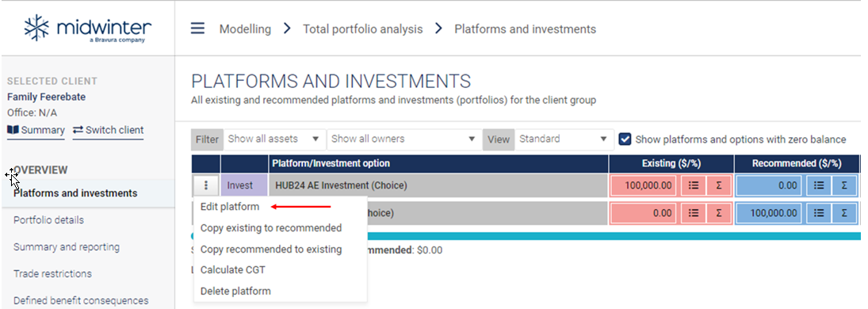Viewport: 868px width, 309px height.
Task: Open existing holdings list icon for HUB24
Action: 693,185
